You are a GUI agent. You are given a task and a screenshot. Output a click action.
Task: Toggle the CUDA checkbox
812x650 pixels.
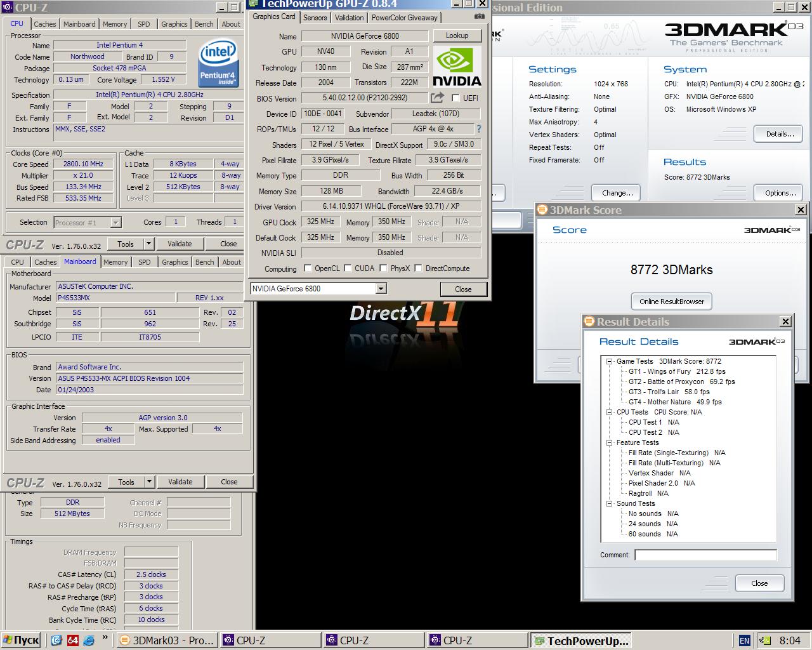tap(348, 269)
